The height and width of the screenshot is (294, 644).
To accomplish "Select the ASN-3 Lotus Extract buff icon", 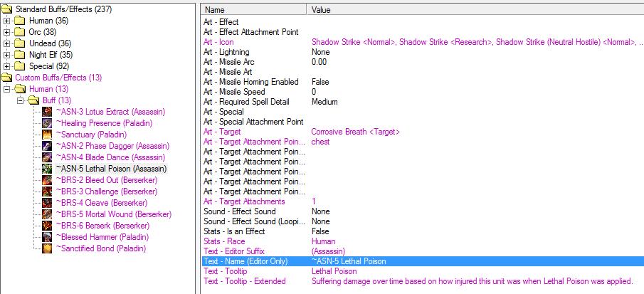I will [x=47, y=112].
